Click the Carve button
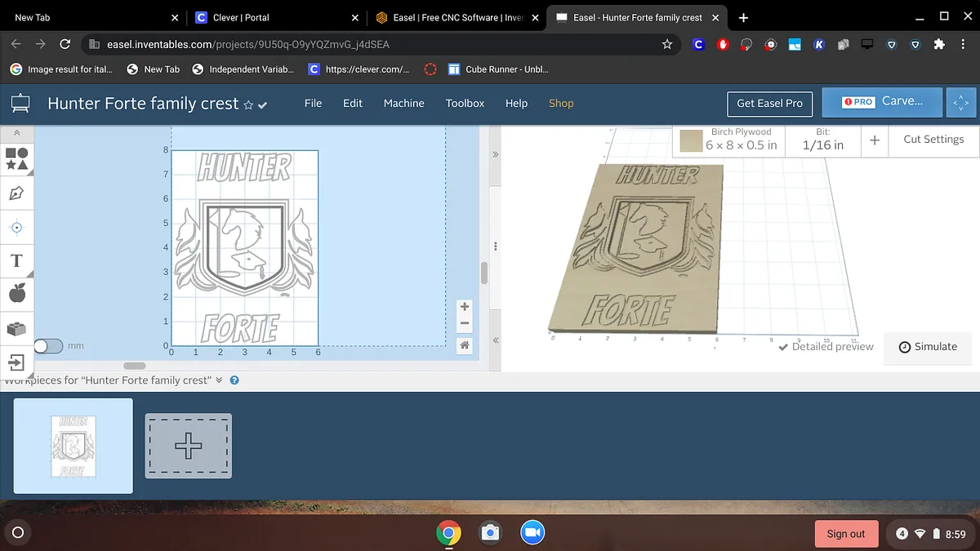 pyautogui.click(x=882, y=102)
